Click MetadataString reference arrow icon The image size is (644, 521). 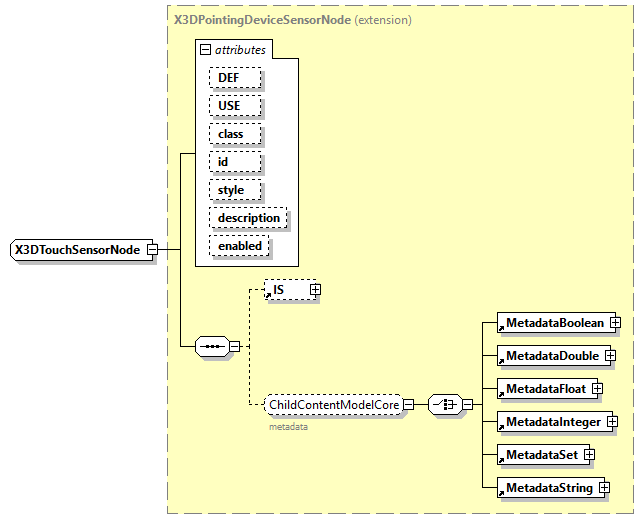coord(501,493)
